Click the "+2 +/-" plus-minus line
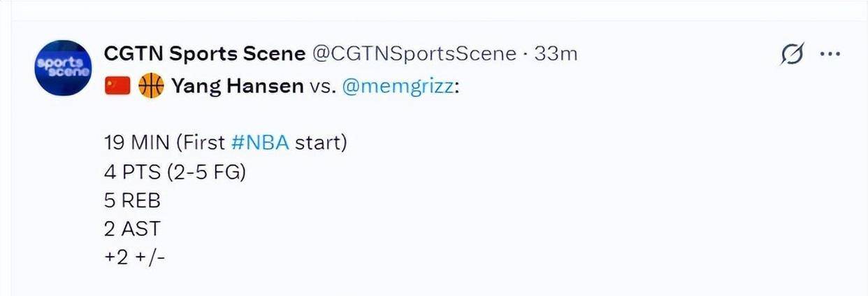Screen dimensions: 868x296 pos(134,258)
